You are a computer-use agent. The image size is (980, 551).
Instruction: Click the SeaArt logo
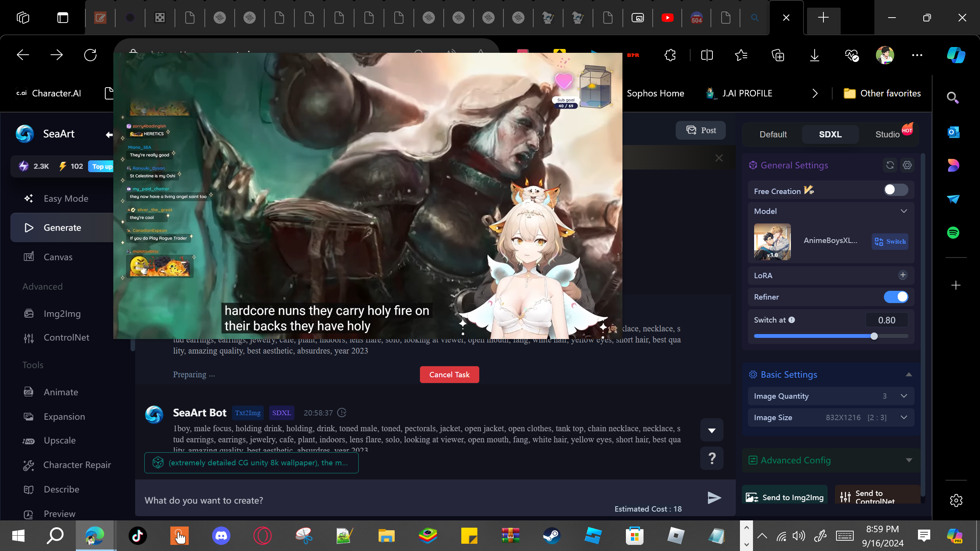pos(25,134)
